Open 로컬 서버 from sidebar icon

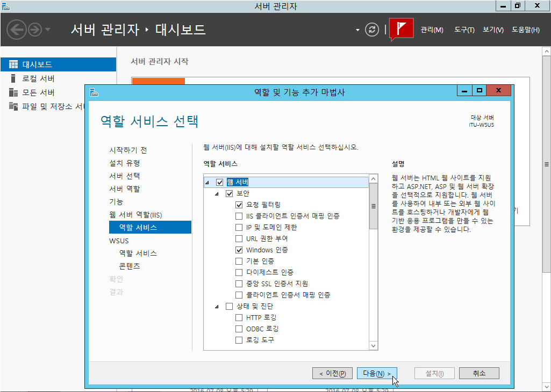[13, 78]
